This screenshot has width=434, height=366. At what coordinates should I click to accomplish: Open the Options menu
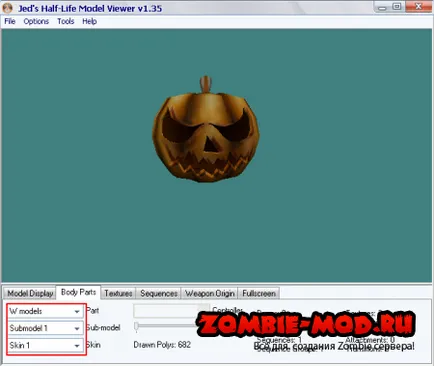coord(36,21)
